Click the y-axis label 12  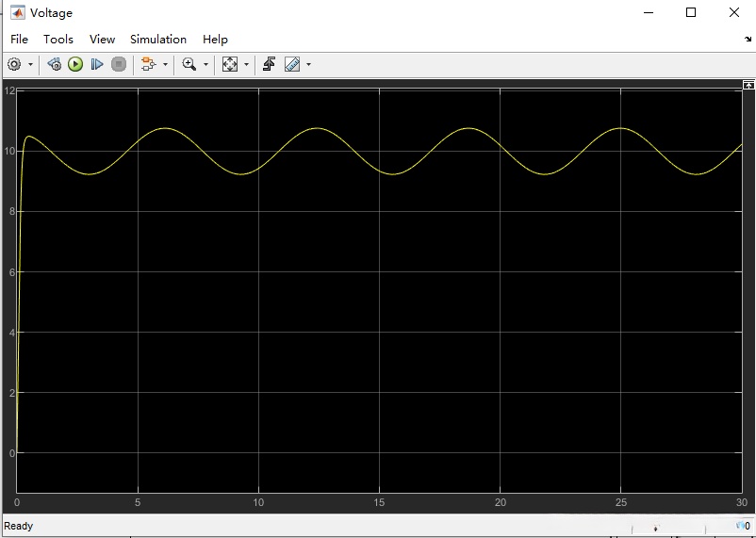click(x=9, y=90)
